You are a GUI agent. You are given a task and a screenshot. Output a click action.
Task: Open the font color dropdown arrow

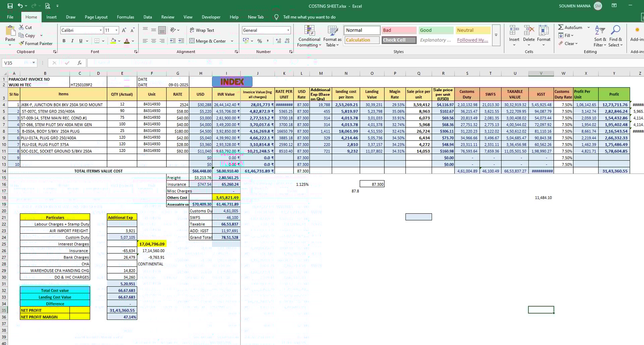point(133,41)
